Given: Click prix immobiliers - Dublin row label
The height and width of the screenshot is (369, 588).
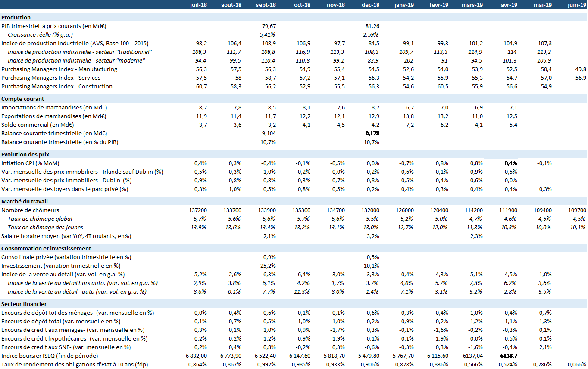Looking at the screenshot, I should pyautogui.click(x=66, y=180).
